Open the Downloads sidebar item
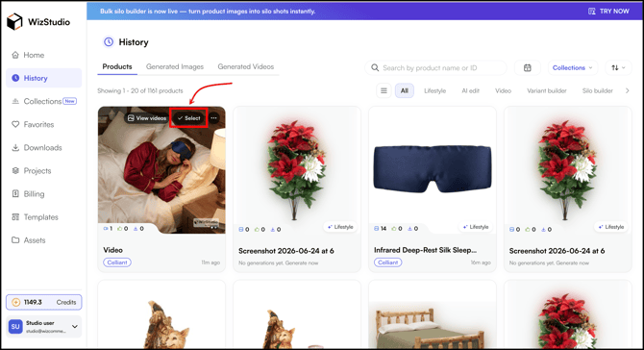This screenshot has width=644, height=350. 43,147
